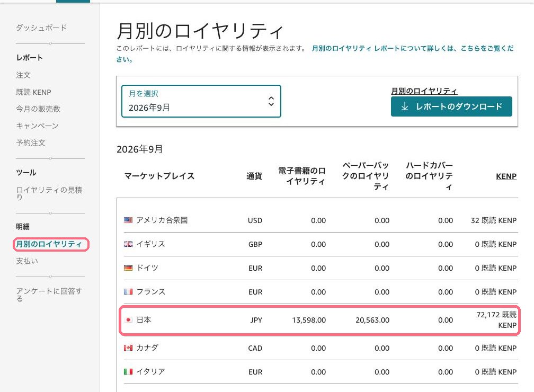Click the UK flag icon
534x392 pixels.
[128, 244]
